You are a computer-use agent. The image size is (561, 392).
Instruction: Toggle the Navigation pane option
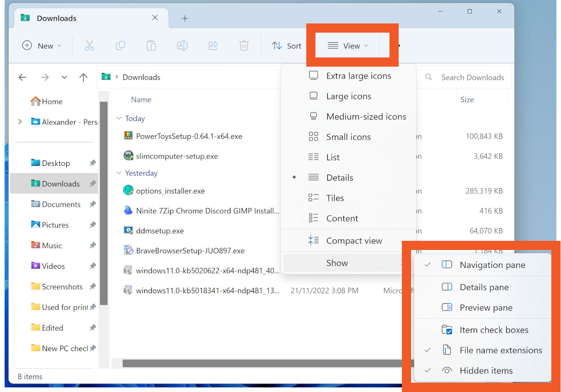492,265
